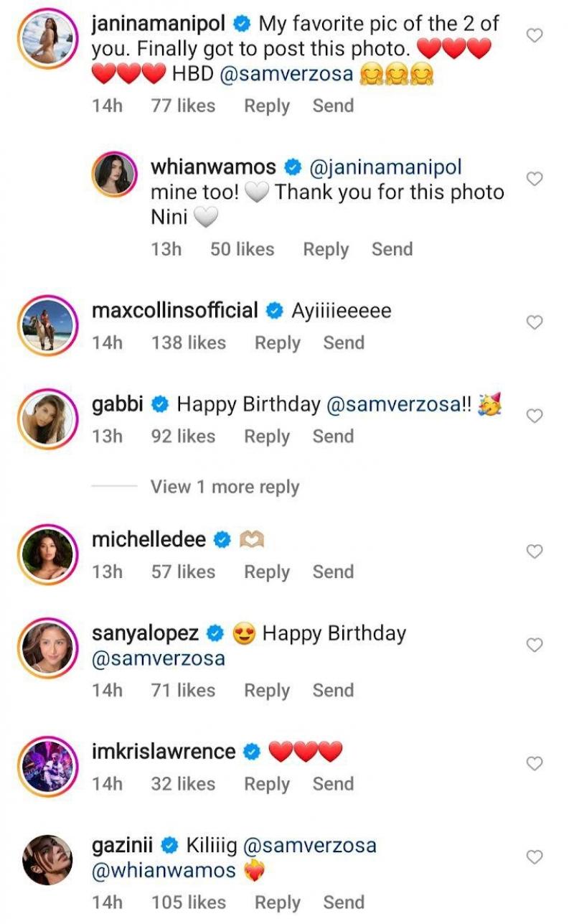Reply to maxcollinsofficial's comment
Viewport: 574px width, 924px height.
[x=277, y=343]
